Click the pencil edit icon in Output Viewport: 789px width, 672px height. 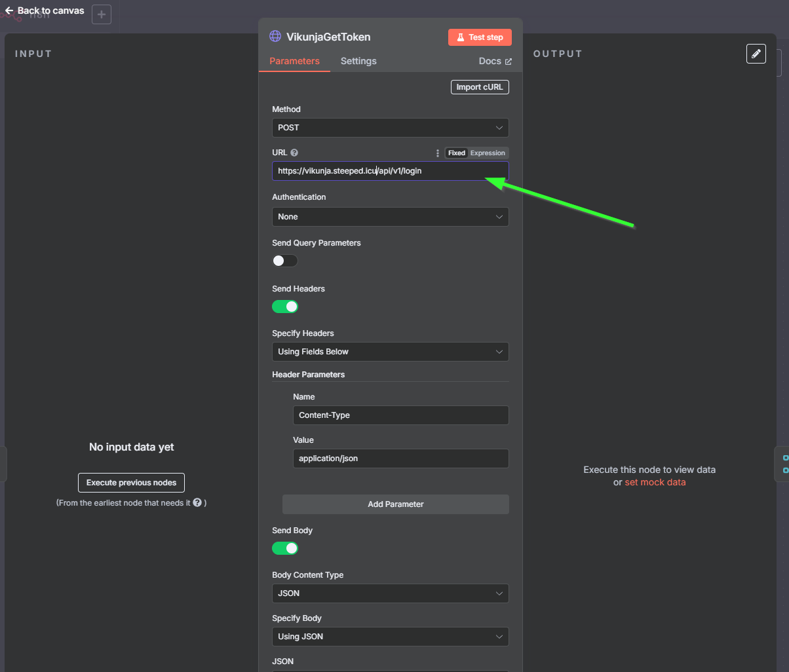pyautogui.click(x=756, y=54)
